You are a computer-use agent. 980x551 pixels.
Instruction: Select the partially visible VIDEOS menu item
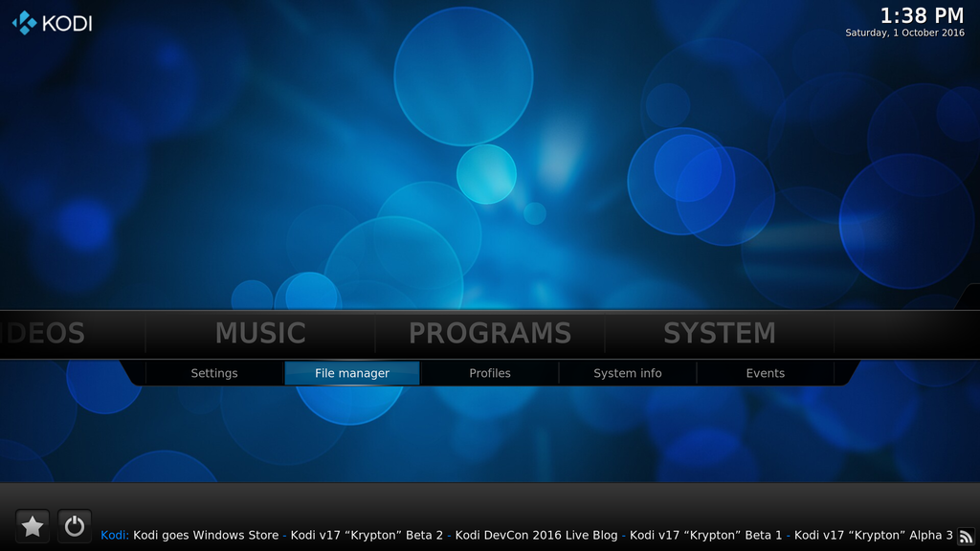click(x=42, y=334)
